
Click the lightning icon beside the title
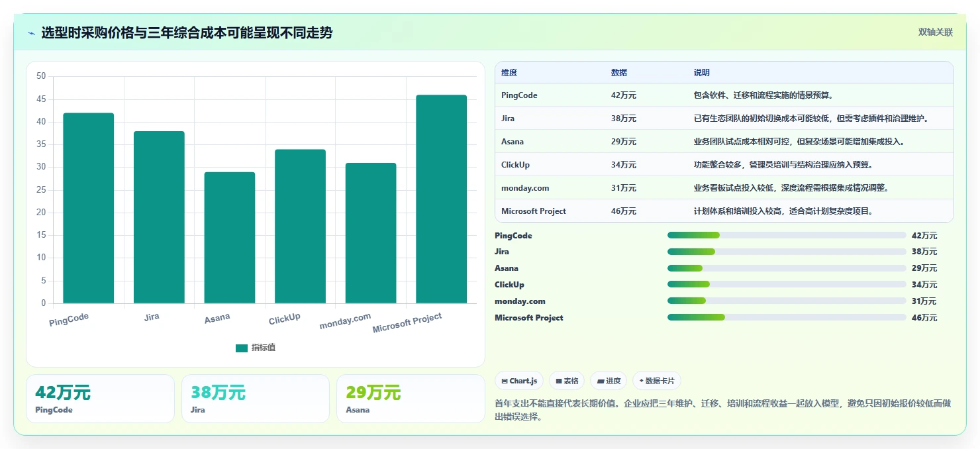click(31, 33)
